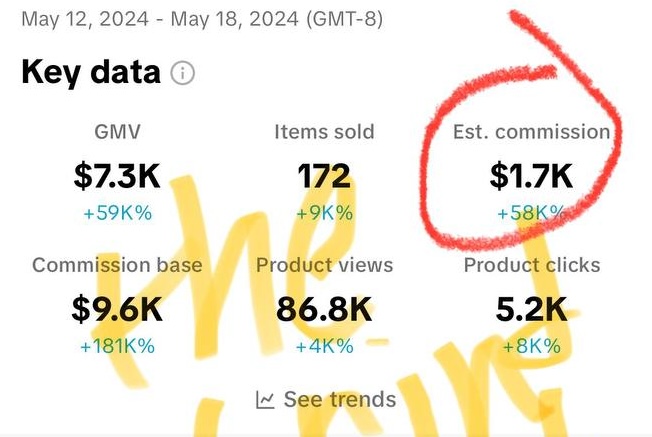The height and width of the screenshot is (437, 652).
Task: Select the Commission base label
Action: coord(117,265)
